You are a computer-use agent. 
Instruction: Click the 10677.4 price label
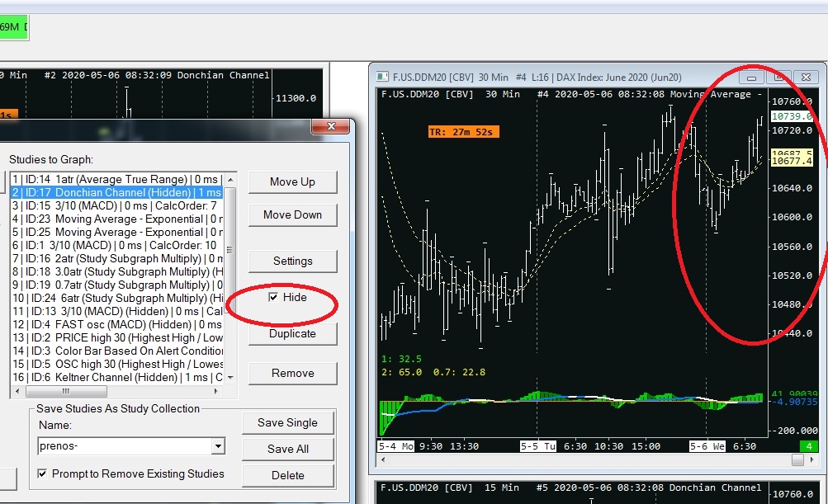792,161
